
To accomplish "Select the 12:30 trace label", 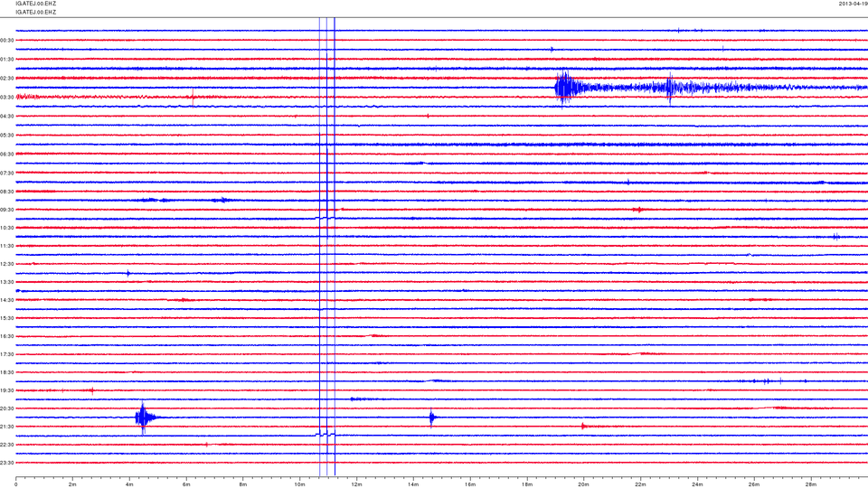I will (x=7, y=264).
